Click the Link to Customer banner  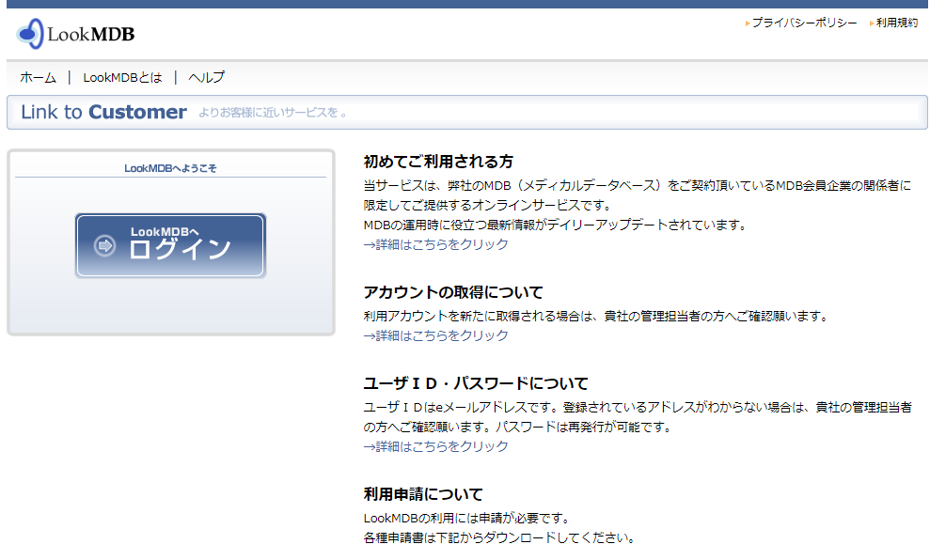click(466, 112)
